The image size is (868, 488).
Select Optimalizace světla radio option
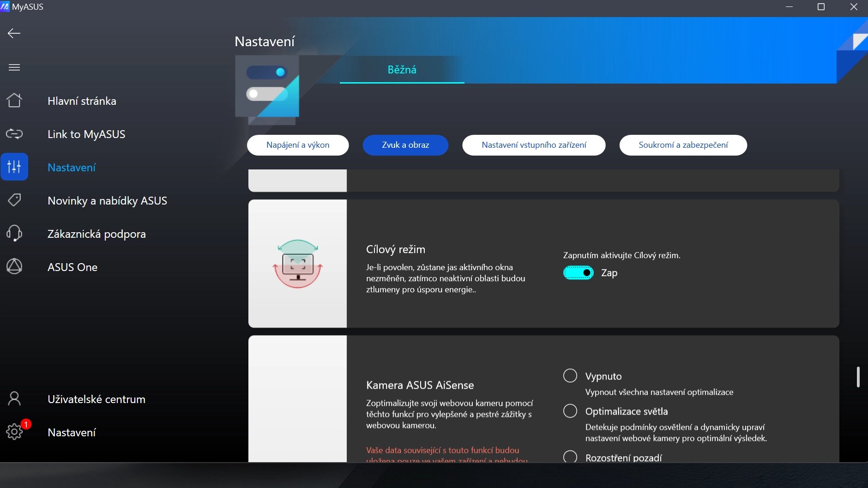coord(570,411)
